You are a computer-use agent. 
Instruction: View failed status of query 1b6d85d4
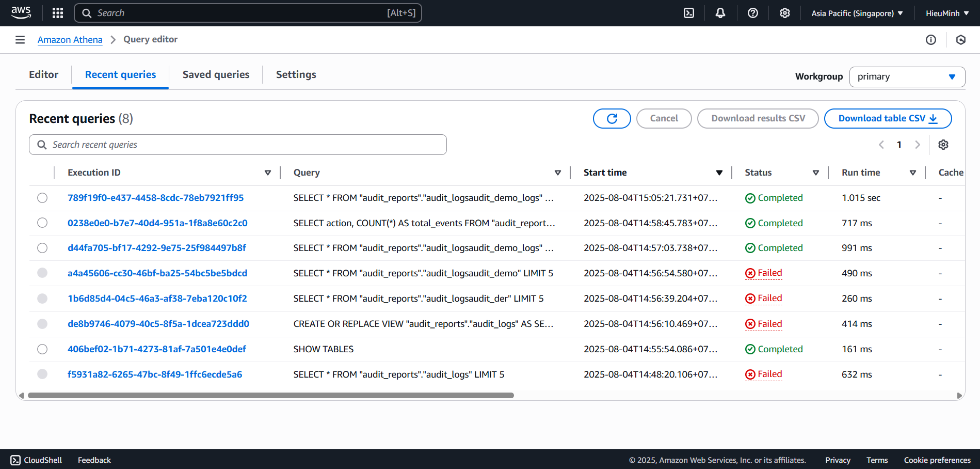tap(764, 299)
